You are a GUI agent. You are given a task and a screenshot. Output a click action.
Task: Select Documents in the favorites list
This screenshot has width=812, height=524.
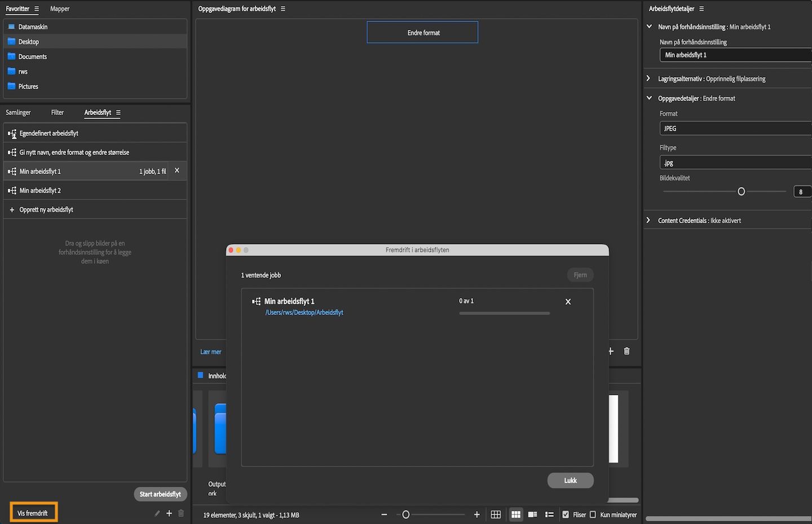[95, 56]
